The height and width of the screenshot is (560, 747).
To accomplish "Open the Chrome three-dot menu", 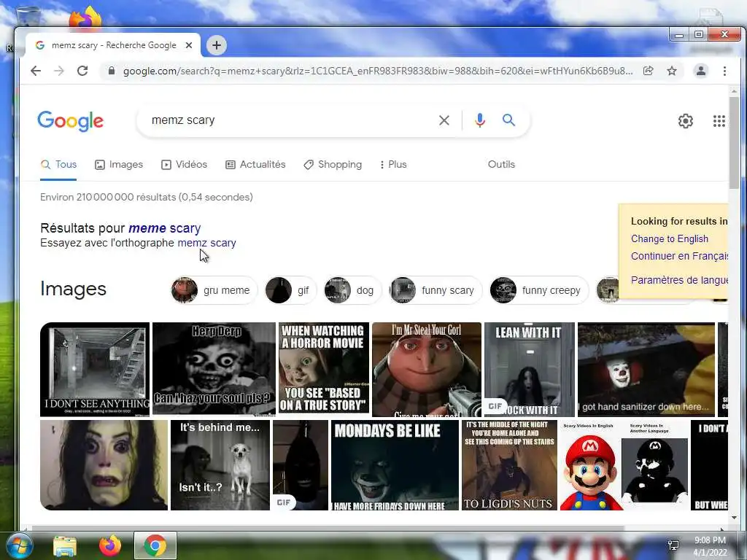I will pos(724,71).
